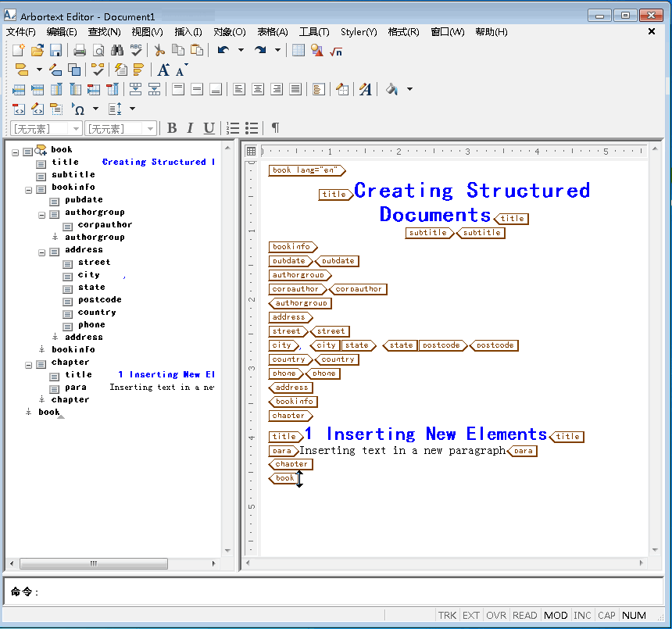Open the paint bucket dropdown arrow
672x629 pixels.
[x=409, y=89]
